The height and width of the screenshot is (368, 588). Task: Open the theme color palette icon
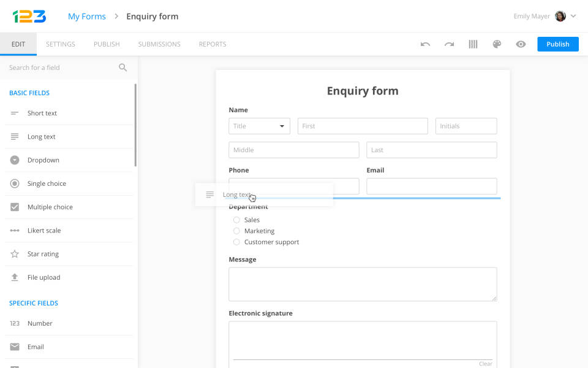click(497, 44)
